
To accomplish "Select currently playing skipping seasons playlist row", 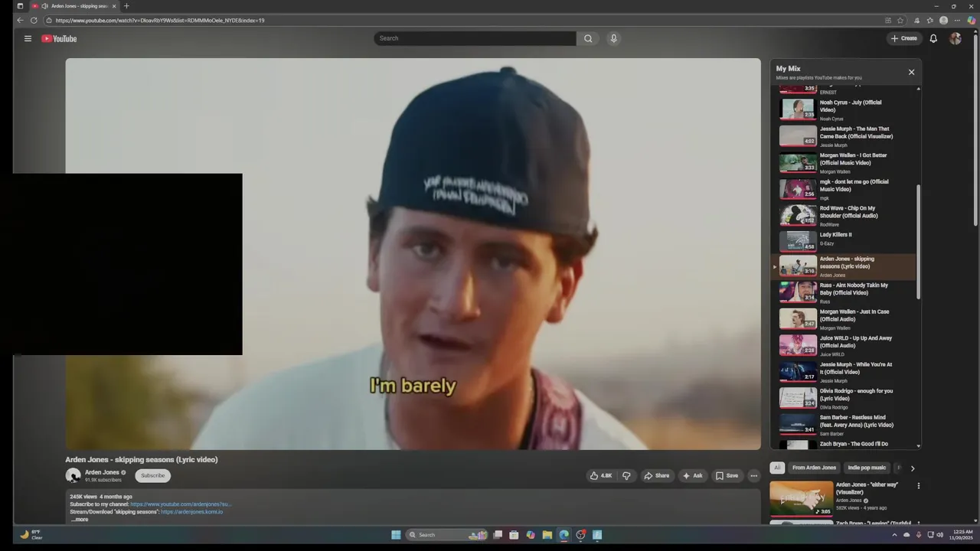I will [x=842, y=266].
